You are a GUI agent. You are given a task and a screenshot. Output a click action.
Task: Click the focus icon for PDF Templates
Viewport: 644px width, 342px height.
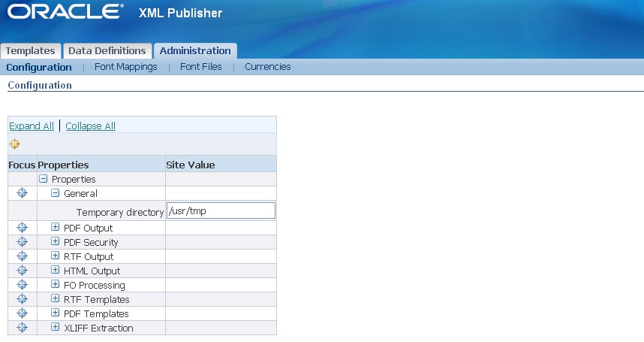[23, 313]
